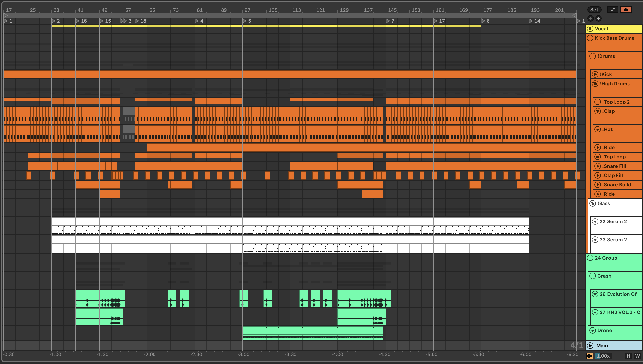Jump to next locator arrow
Viewport: 643px width, 364px height.
(599, 18)
